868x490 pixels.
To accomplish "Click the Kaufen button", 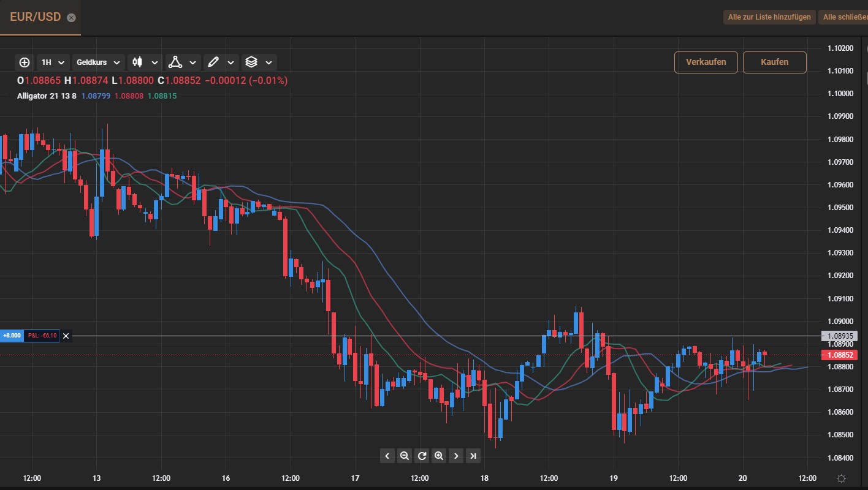I will pyautogui.click(x=775, y=62).
